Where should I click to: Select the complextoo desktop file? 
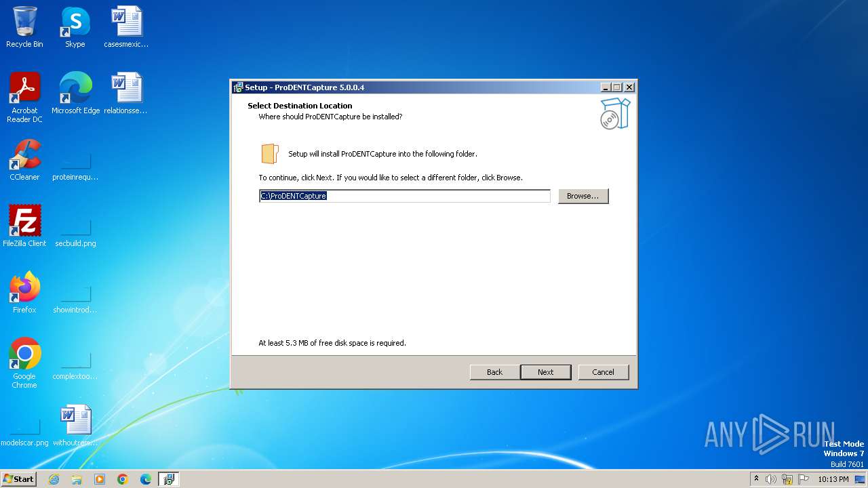click(x=75, y=365)
